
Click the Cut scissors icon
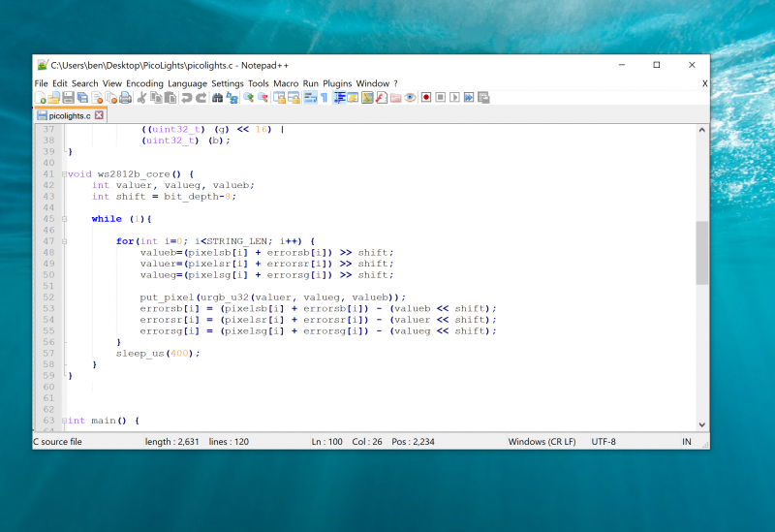(142, 98)
